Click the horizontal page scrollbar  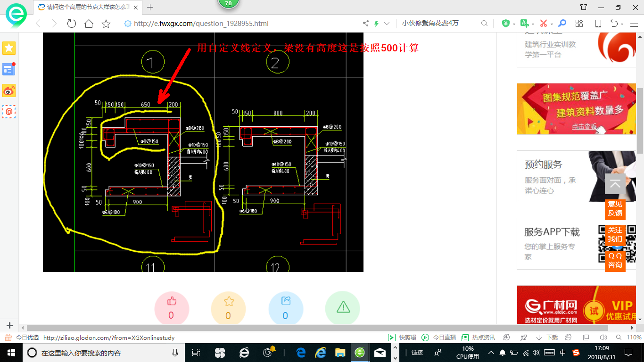coord(317,328)
